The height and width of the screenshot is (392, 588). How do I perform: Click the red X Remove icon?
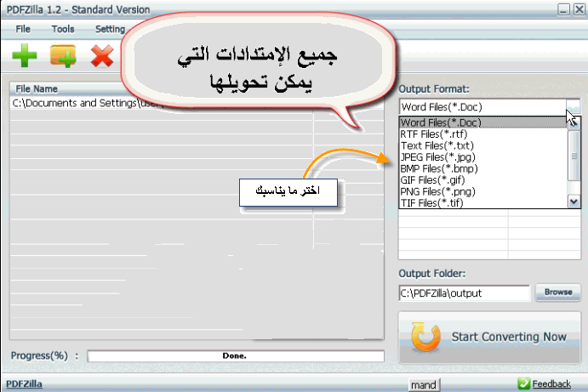coord(102,56)
